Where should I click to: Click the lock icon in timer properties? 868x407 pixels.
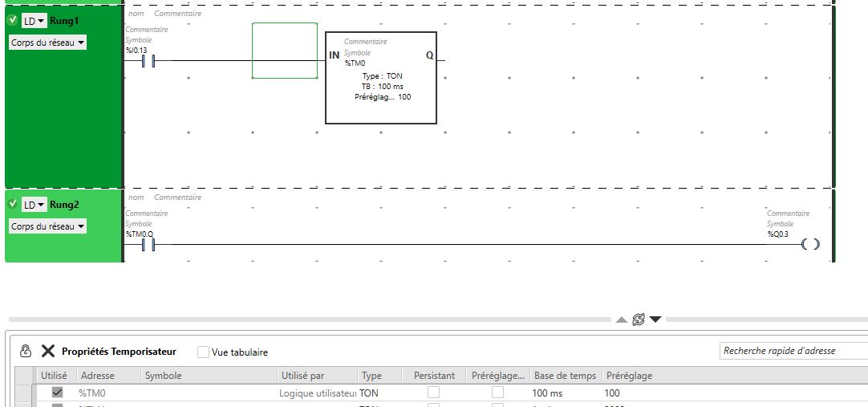(x=25, y=352)
